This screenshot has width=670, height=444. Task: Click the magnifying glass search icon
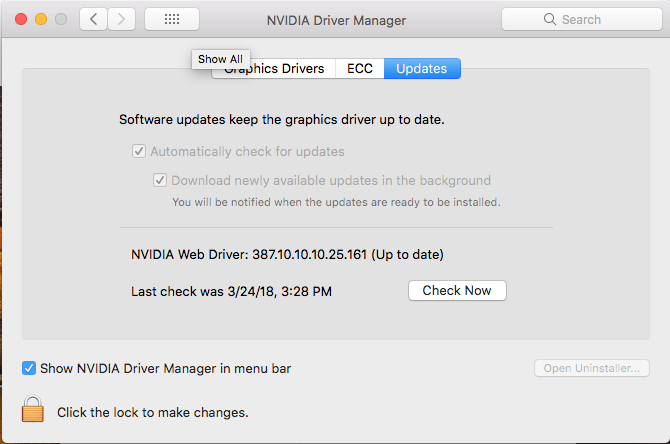[550, 19]
